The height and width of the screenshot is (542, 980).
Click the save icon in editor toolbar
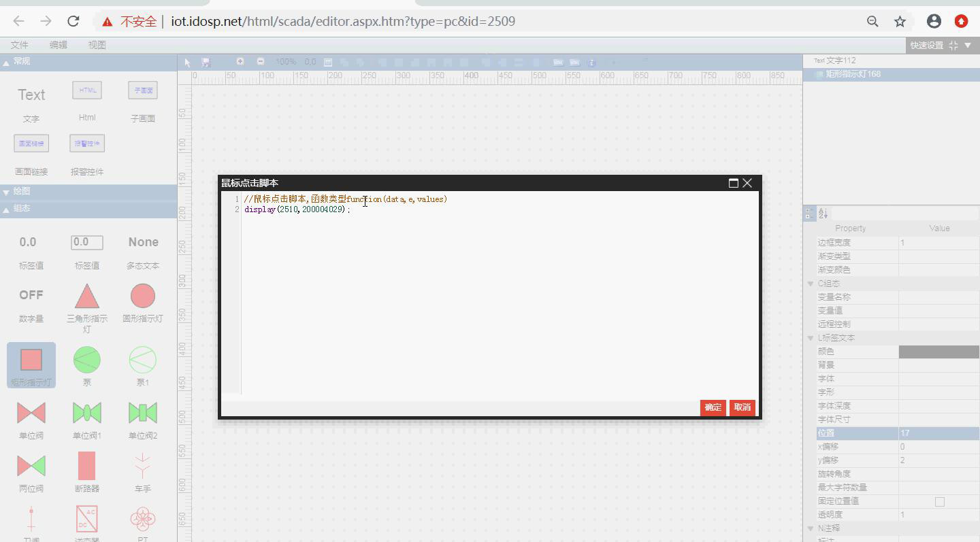click(206, 63)
